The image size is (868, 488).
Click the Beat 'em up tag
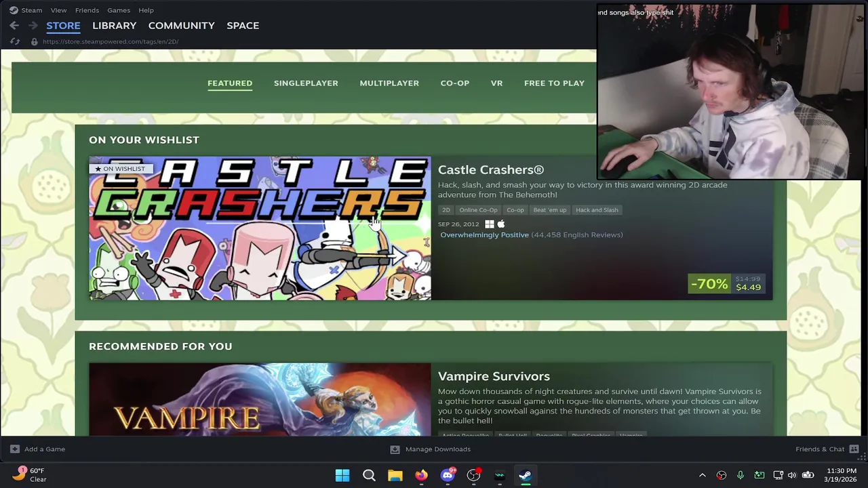(549, 210)
